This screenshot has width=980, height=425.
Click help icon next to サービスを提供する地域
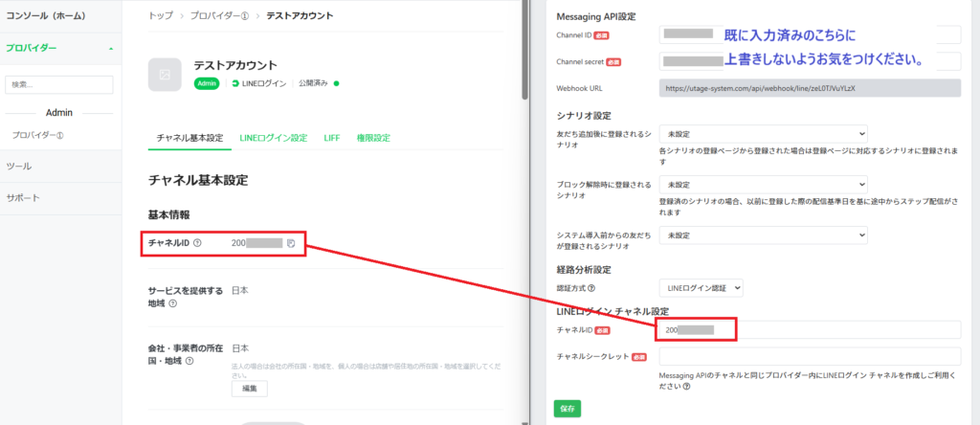[172, 303]
